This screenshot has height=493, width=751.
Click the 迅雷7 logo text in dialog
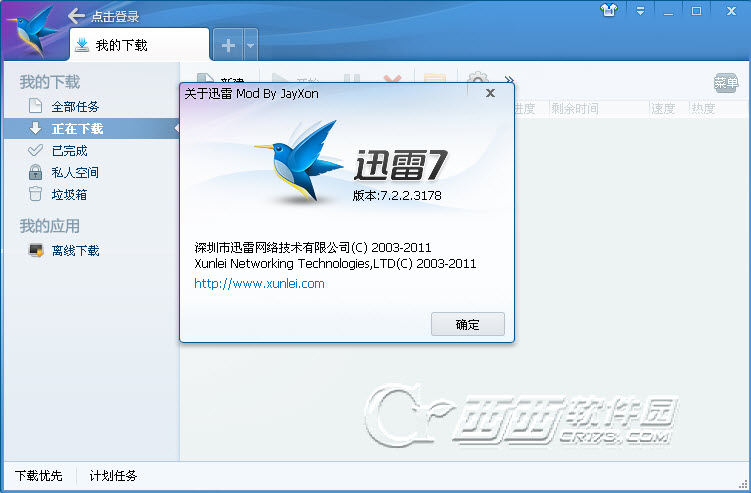click(401, 165)
